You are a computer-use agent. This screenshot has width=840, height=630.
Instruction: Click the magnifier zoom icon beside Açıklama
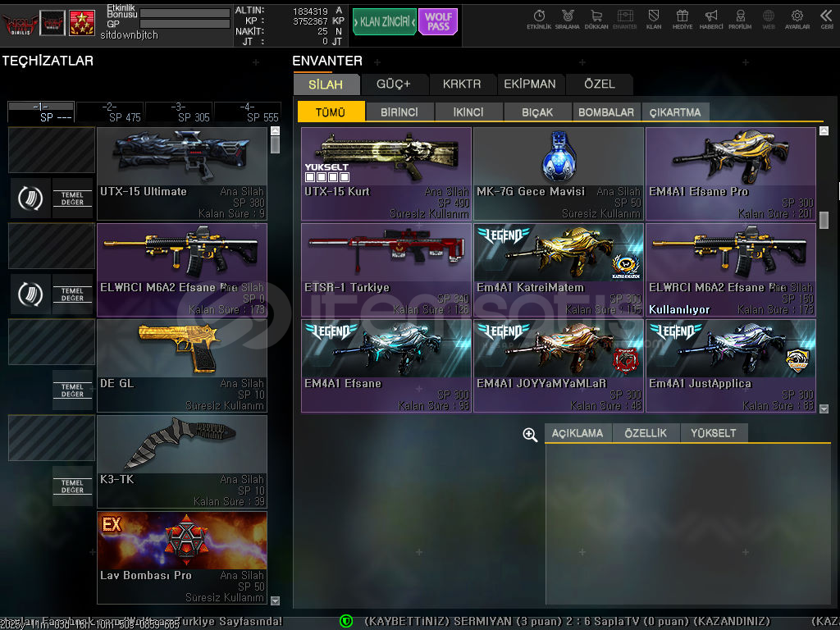tap(530, 434)
